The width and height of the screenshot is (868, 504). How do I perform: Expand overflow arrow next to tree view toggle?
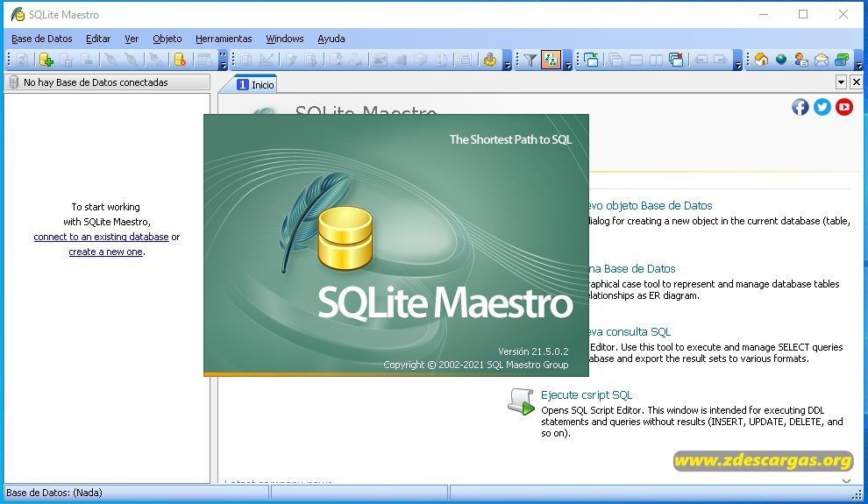tap(568, 60)
